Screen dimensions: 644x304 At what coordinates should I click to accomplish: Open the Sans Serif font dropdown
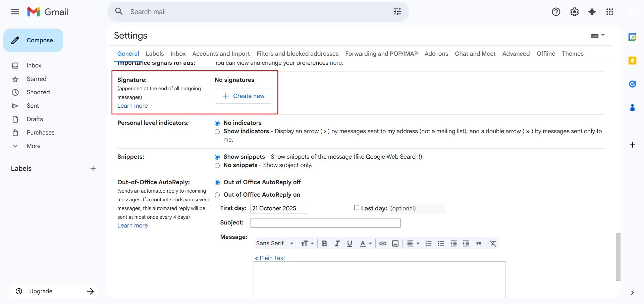tap(274, 244)
